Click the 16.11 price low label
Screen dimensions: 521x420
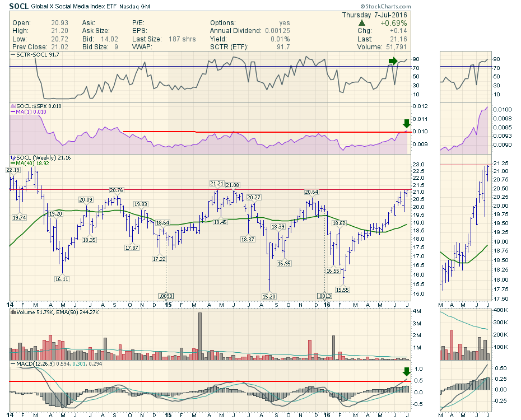coord(62,279)
